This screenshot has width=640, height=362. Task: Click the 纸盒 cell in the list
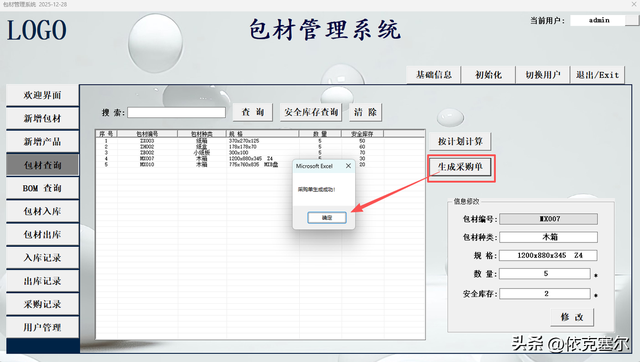[202, 147]
